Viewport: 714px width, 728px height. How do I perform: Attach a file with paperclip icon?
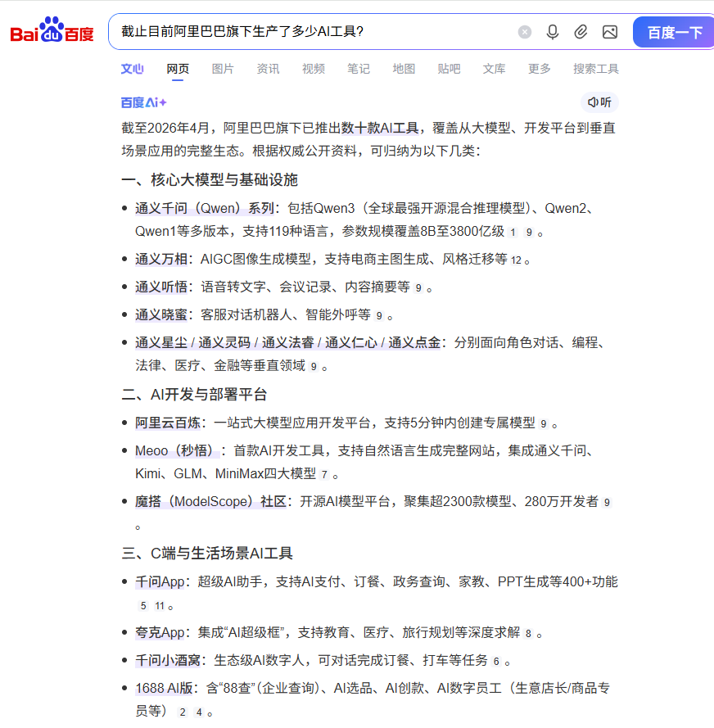coord(581,32)
